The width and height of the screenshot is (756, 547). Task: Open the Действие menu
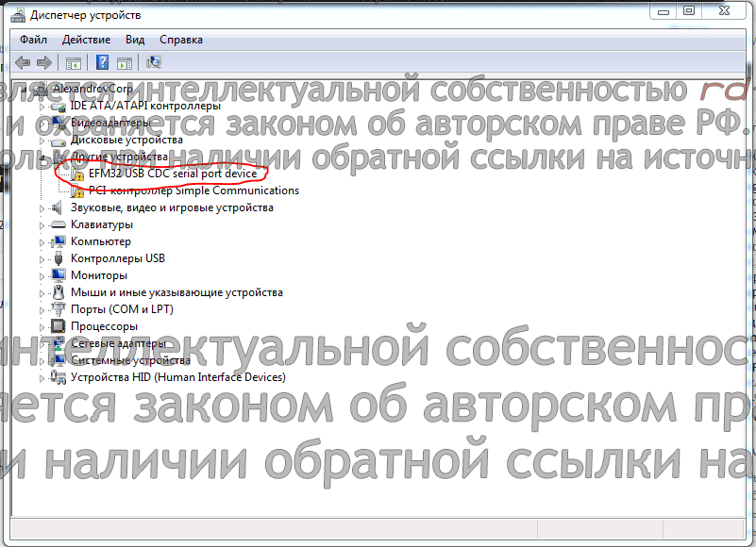(86, 40)
